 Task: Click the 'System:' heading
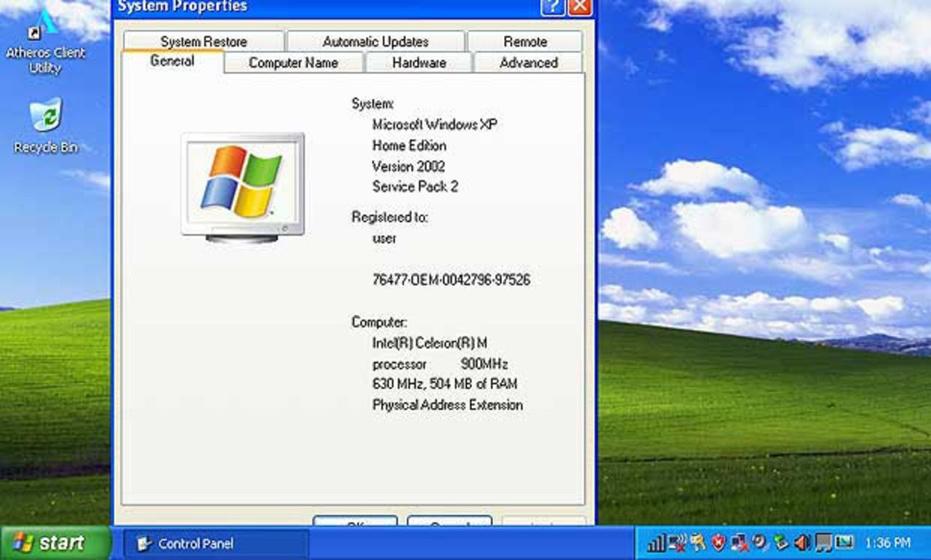coord(372,104)
